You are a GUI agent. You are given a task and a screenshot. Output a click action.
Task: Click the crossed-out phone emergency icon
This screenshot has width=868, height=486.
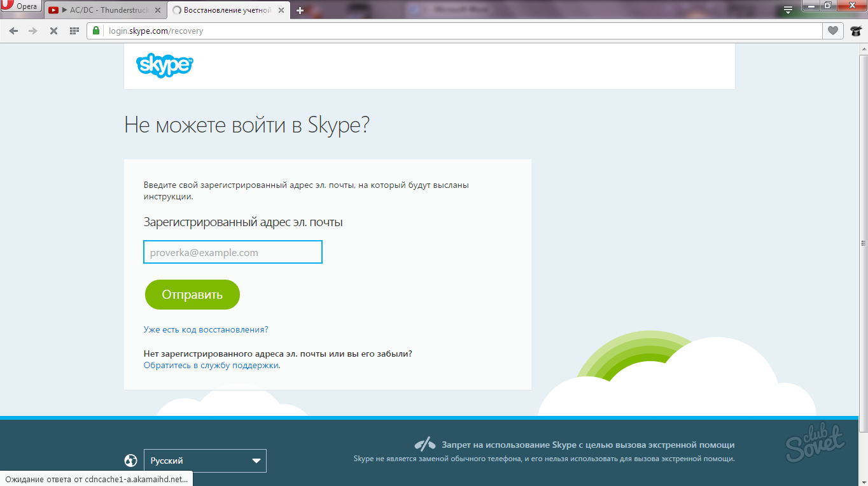click(424, 444)
